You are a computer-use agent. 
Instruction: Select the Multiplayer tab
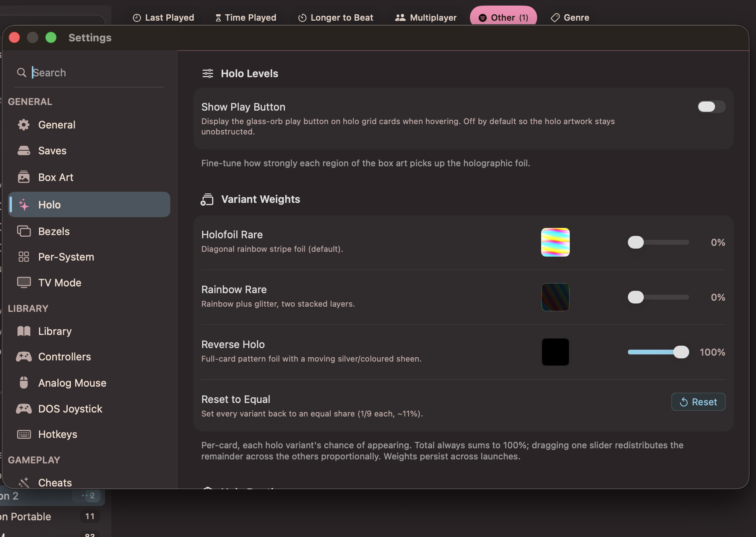pos(426,18)
